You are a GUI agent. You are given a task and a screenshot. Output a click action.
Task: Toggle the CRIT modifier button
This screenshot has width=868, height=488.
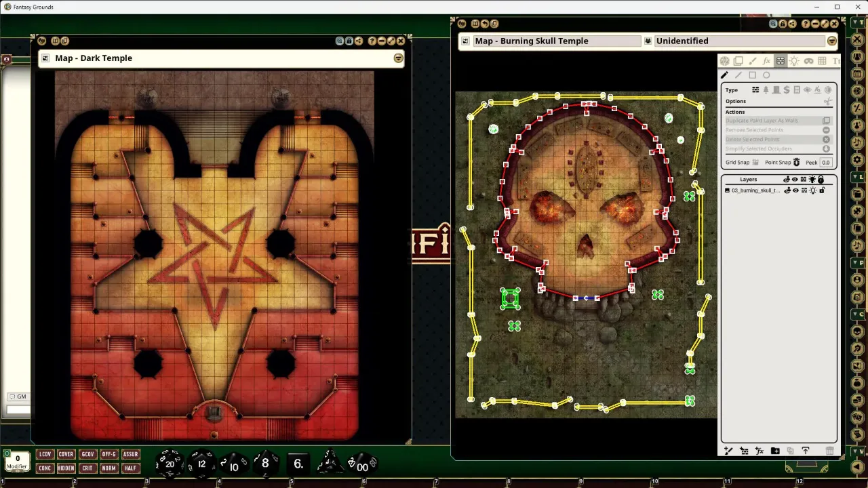87,468
